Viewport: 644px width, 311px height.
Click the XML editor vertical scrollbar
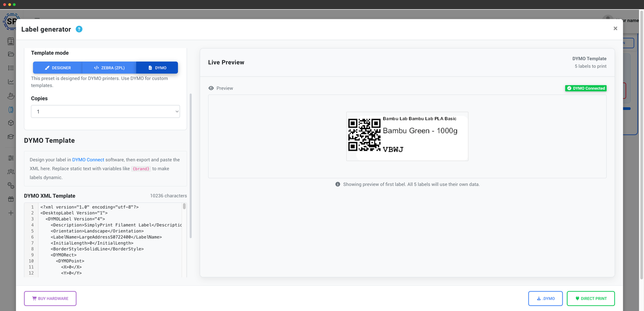(x=184, y=206)
